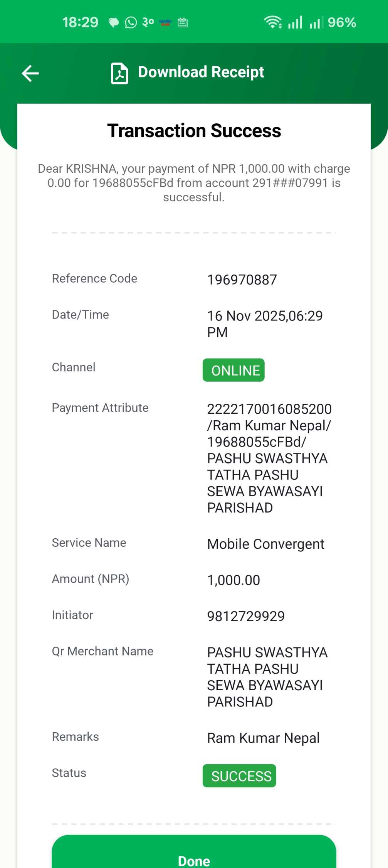Tap the Wi-Fi signal icon
This screenshot has height=868, width=388.
point(273,22)
